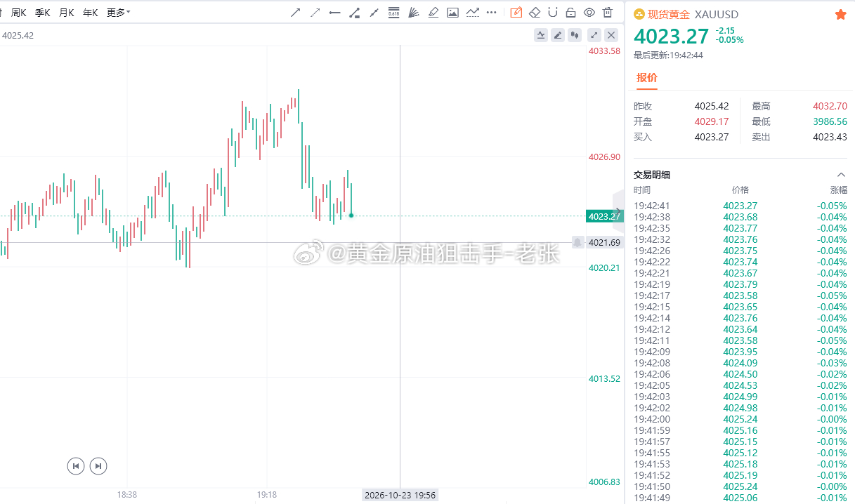
Task: Select the trade row at 19:42:09
Action: 740,352
